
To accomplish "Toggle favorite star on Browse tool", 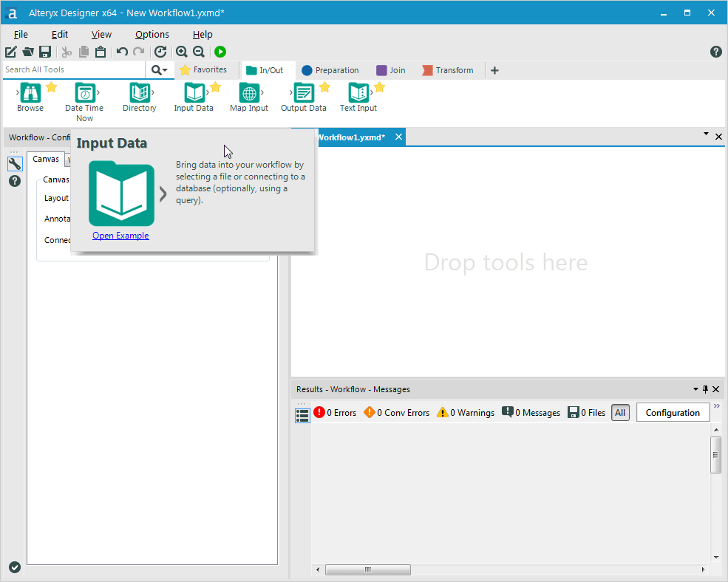I will tap(52, 87).
